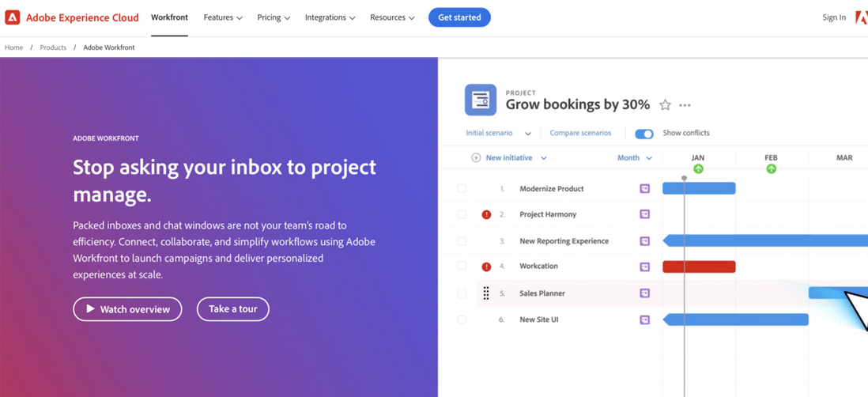The height and width of the screenshot is (397, 868).
Task: Check the Project Harmony checkbox
Action: [462, 214]
